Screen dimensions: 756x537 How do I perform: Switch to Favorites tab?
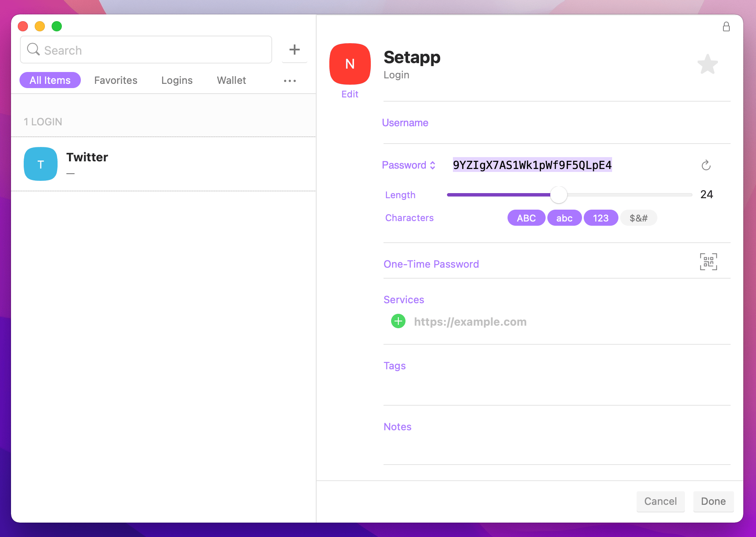(x=116, y=80)
